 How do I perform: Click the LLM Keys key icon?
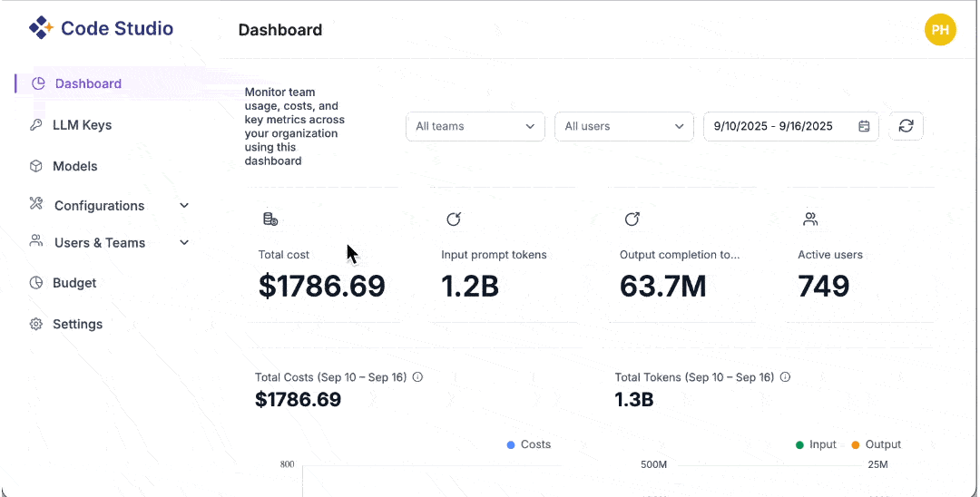tap(35, 125)
